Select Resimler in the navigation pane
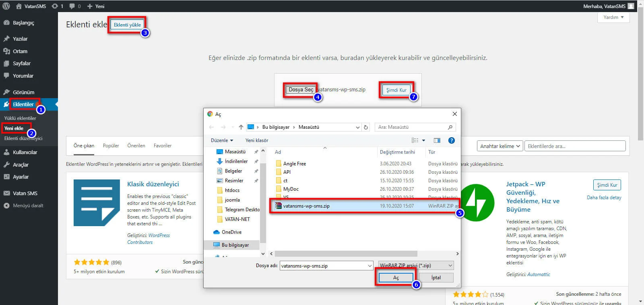This screenshot has height=305, width=644. (234, 181)
